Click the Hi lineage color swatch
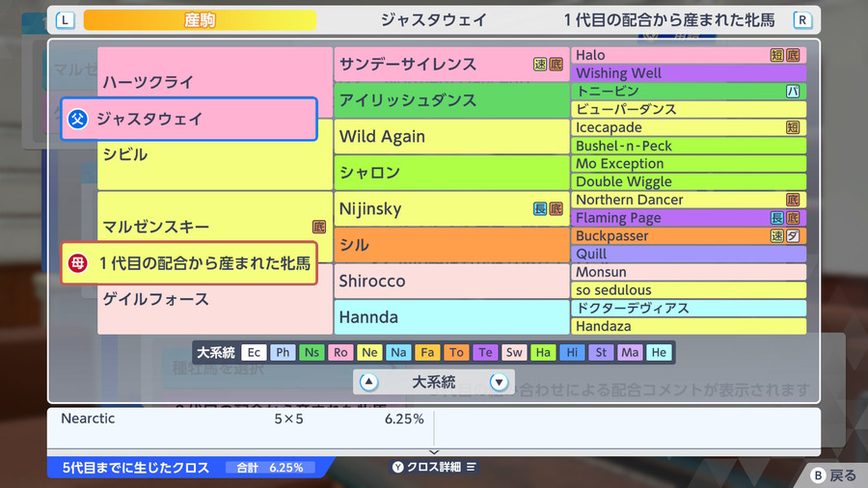 (x=572, y=352)
